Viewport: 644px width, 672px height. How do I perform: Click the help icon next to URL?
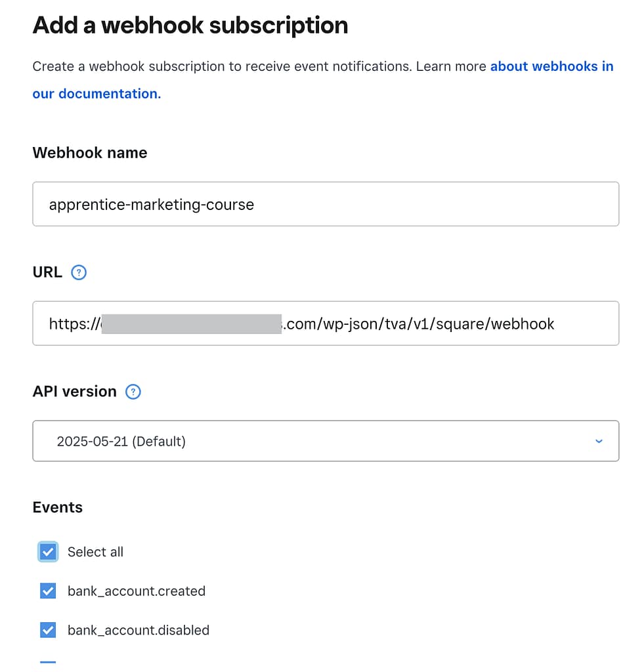[x=79, y=272]
